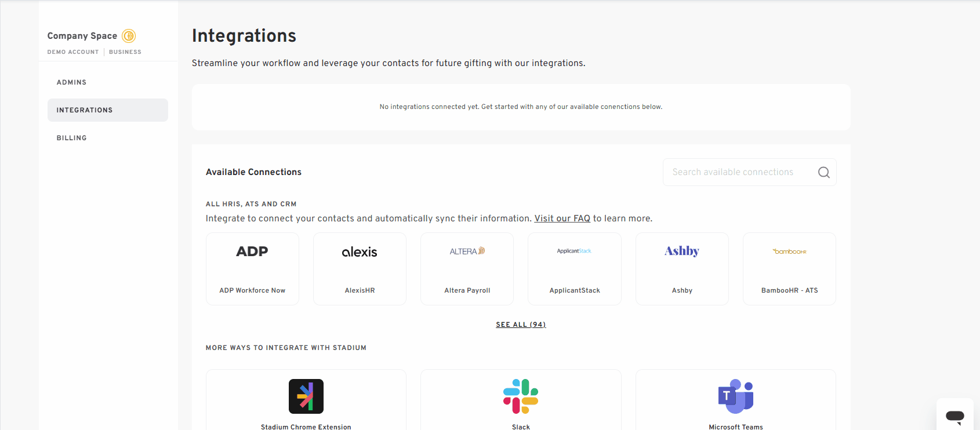This screenshot has width=980, height=430.
Task: Click the Microsoft Teams logo icon
Action: pos(736,396)
